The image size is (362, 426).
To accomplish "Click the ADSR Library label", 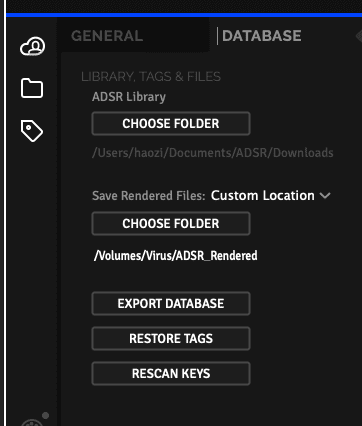I will [x=129, y=97].
